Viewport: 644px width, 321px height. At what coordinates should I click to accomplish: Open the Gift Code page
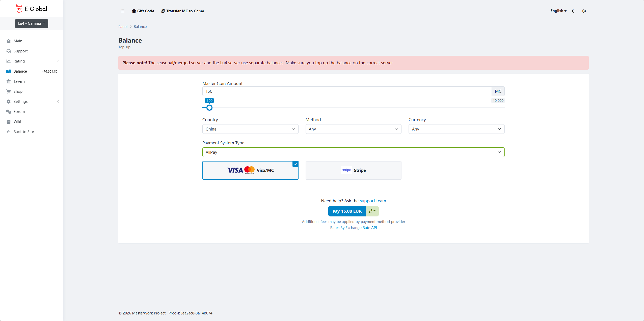(x=143, y=11)
